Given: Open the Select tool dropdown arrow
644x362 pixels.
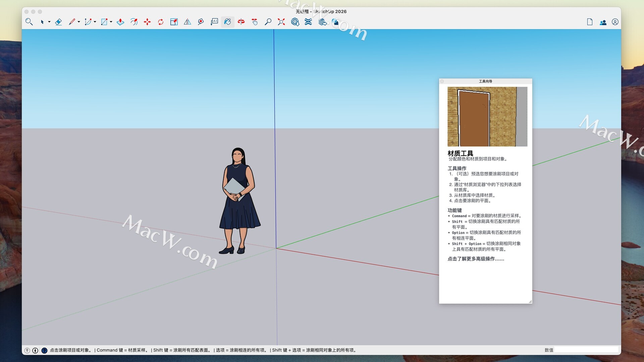Looking at the screenshot, I should 49,22.
